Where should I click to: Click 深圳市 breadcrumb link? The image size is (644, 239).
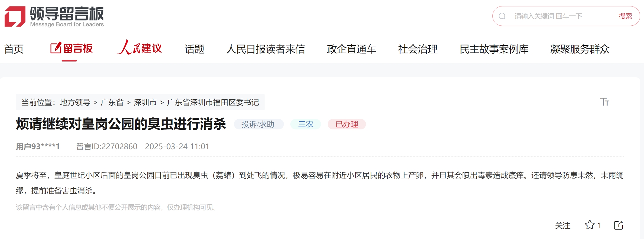coord(145,102)
